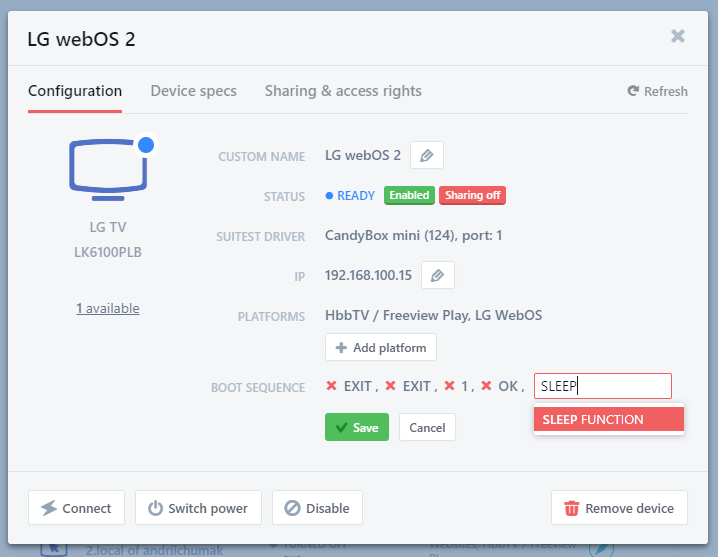Click the LG TV device icon

110,169
